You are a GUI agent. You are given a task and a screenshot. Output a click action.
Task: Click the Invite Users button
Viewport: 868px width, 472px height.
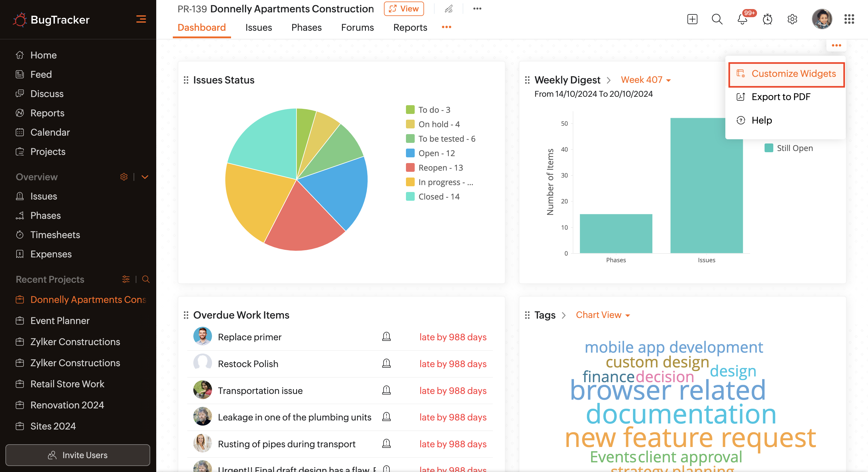(78, 455)
